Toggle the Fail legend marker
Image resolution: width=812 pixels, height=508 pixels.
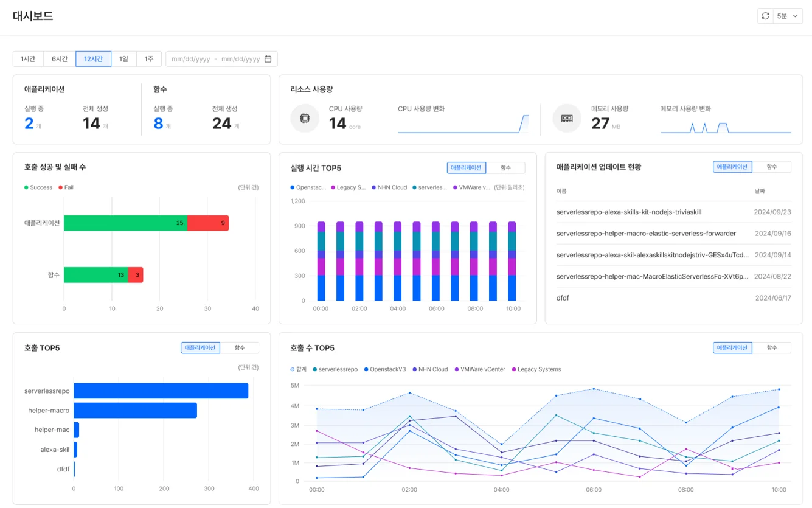coord(61,187)
